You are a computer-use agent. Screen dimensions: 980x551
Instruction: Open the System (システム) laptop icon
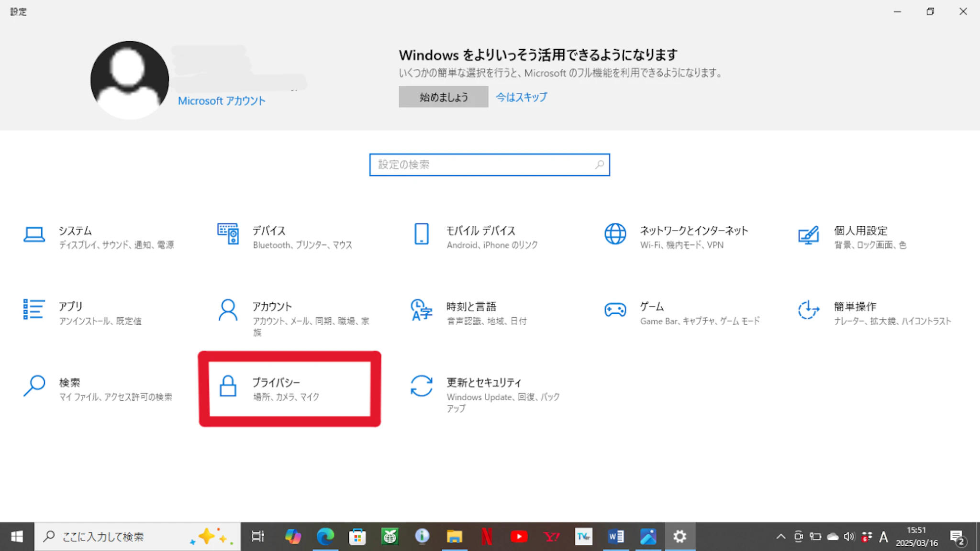34,234
